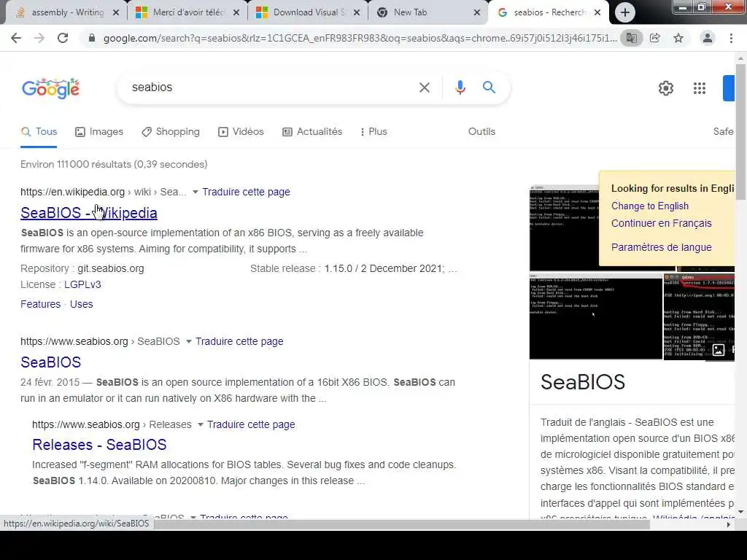The image size is (747, 560).
Task: Open the Chrome profile avatar
Action: point(708,38)
